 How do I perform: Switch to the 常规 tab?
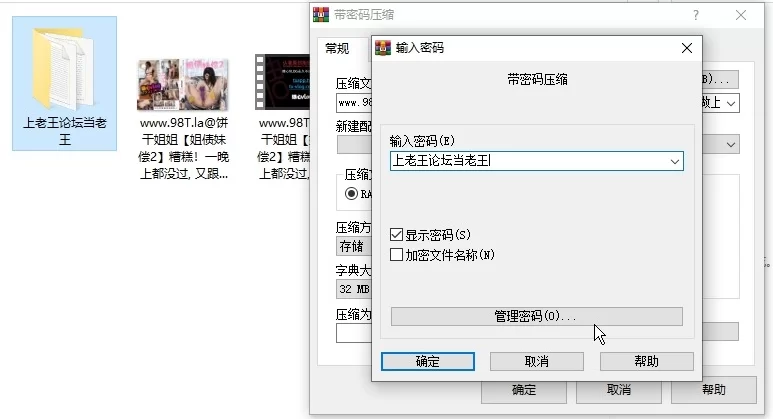[336, 48]
